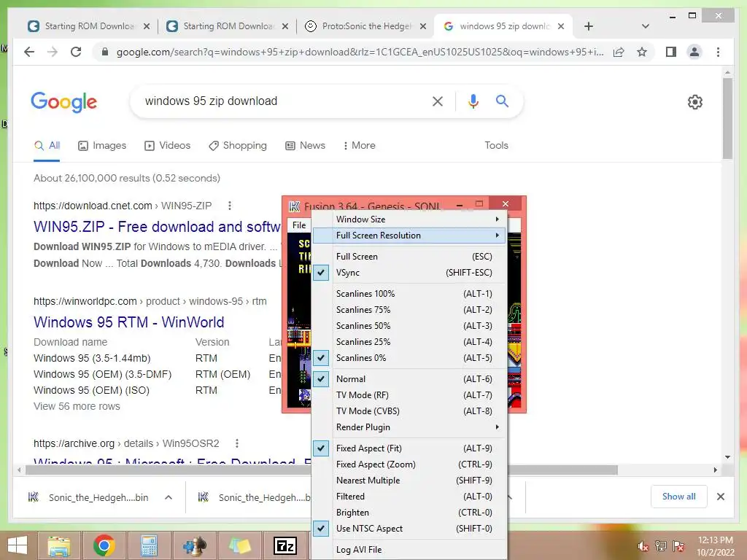Open three-dot options for archive.org result
Image resolution: width=747 pixels, height=560 pixels.
237,443
